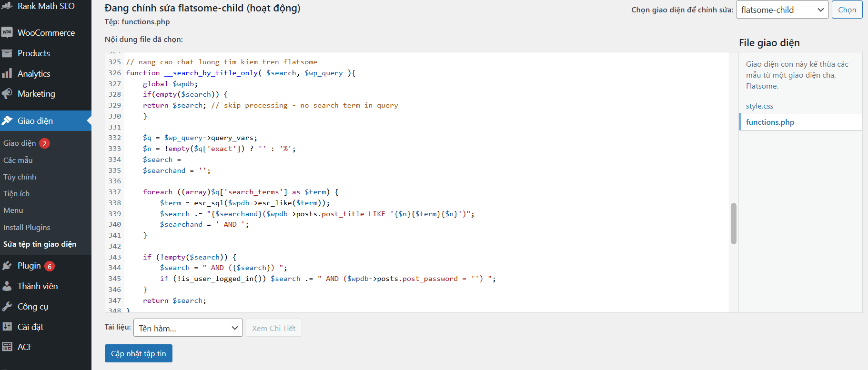868x370 pixels.
Task: Click line number 343 in gutter
Action: 115,257
